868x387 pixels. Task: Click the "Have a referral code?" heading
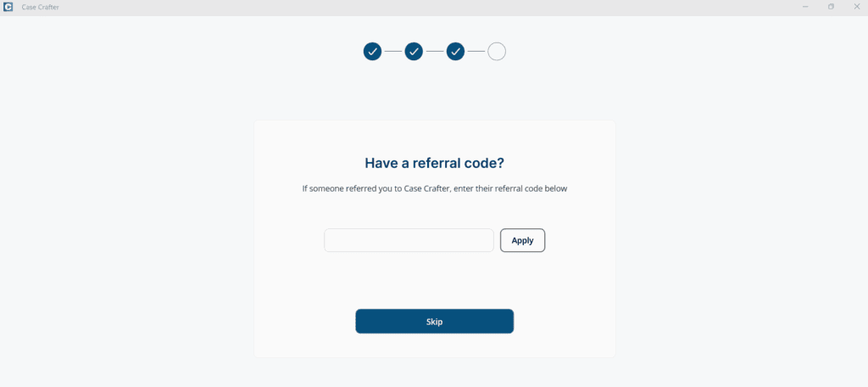[434, 163]
